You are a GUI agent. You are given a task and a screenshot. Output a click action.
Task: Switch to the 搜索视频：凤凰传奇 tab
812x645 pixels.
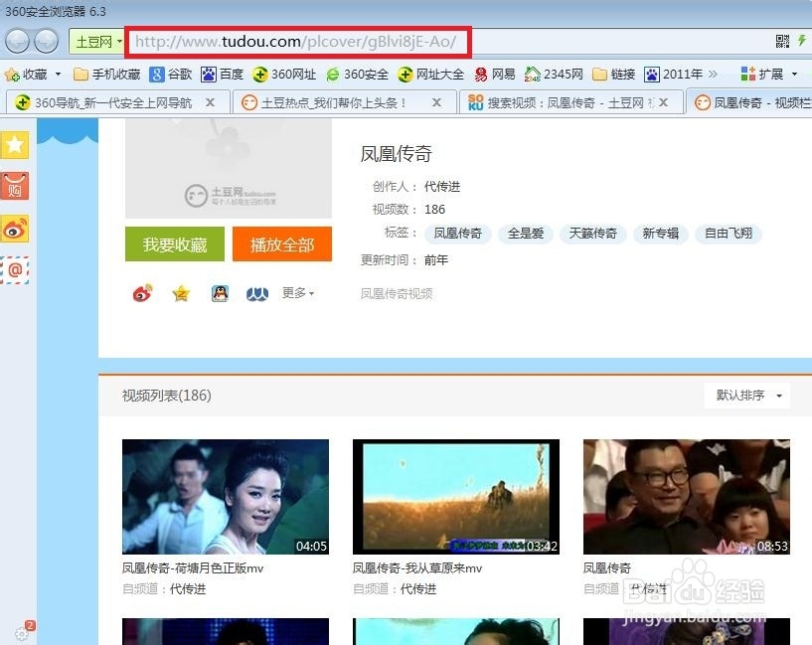570,102
